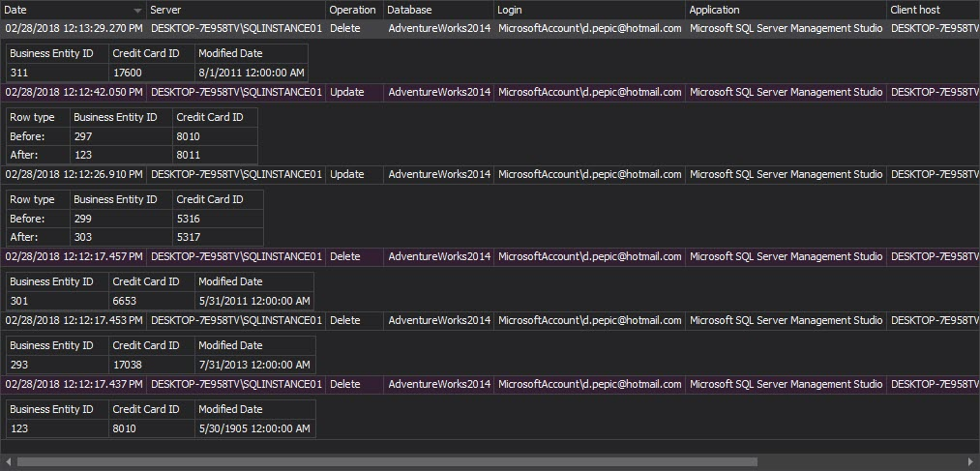Click Credit Card ID value 6653
The width and height of the screenshot is (980, 471).
[125, 301]
